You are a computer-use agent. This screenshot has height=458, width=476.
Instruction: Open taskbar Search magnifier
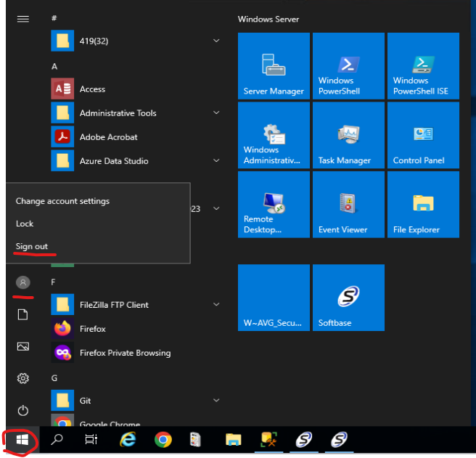(x=57, y=439)
